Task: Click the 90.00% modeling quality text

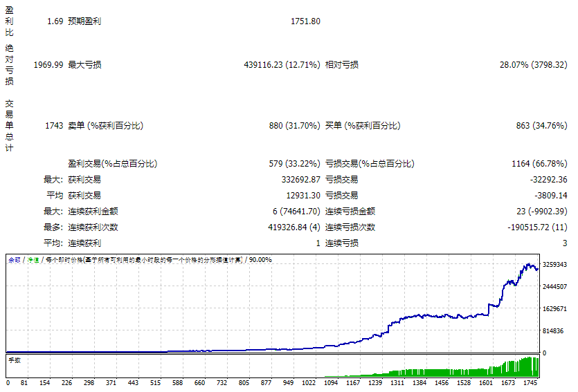Action: point(260,260)
